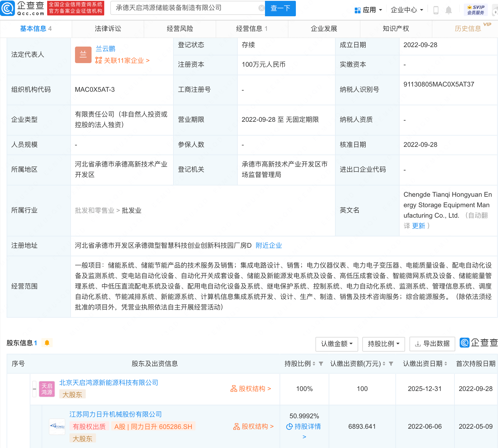The height and width of the screenshot is (448, 498).
Task: Click the Qcc.com logo icon
Action: (8, 8)
